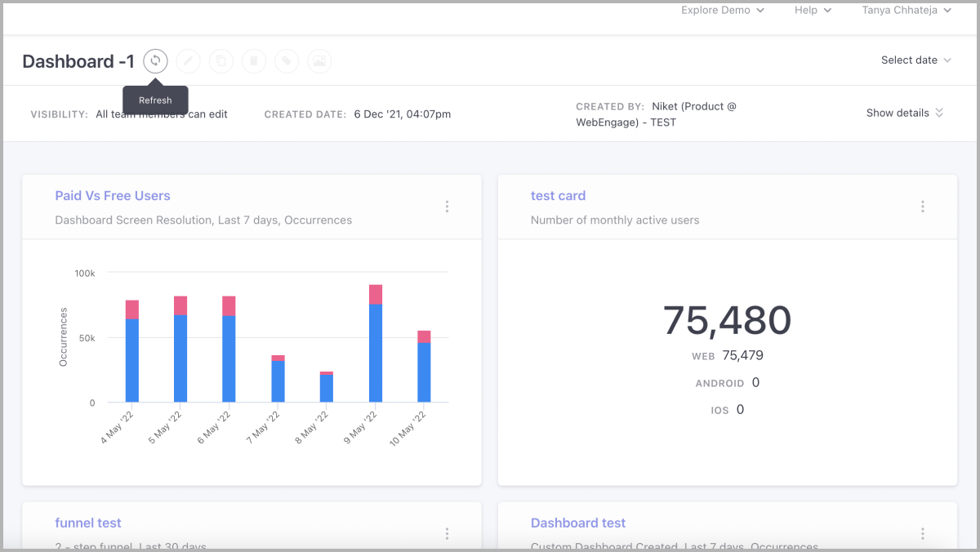Open the Help menu

click(x=813, y=11)
